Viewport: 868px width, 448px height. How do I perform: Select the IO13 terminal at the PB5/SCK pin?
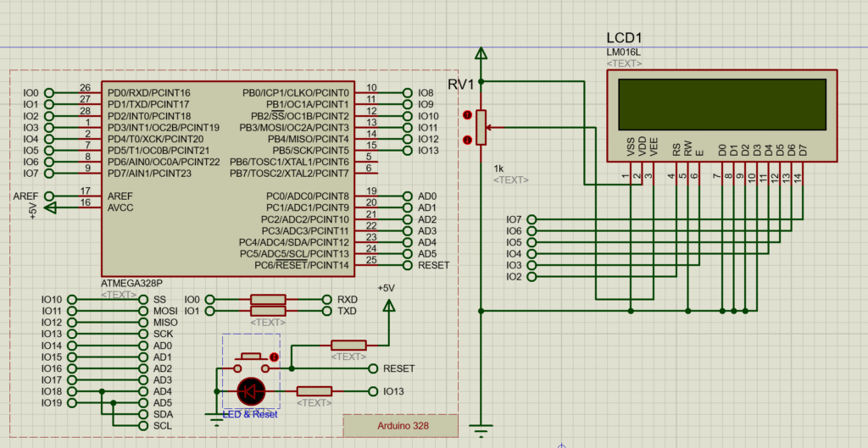coord(408,151)
